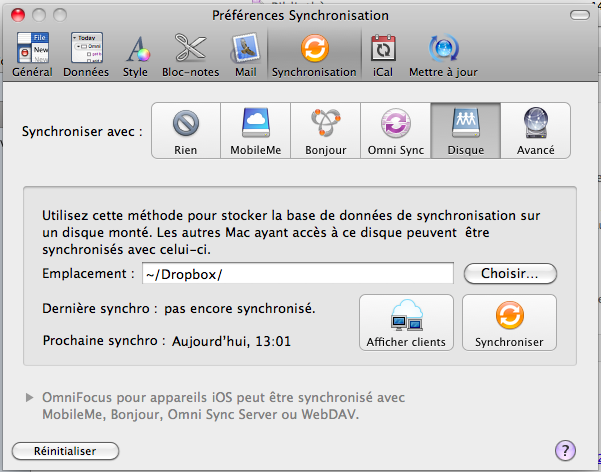Open the Général preferences pane

[x=32, y=55]
